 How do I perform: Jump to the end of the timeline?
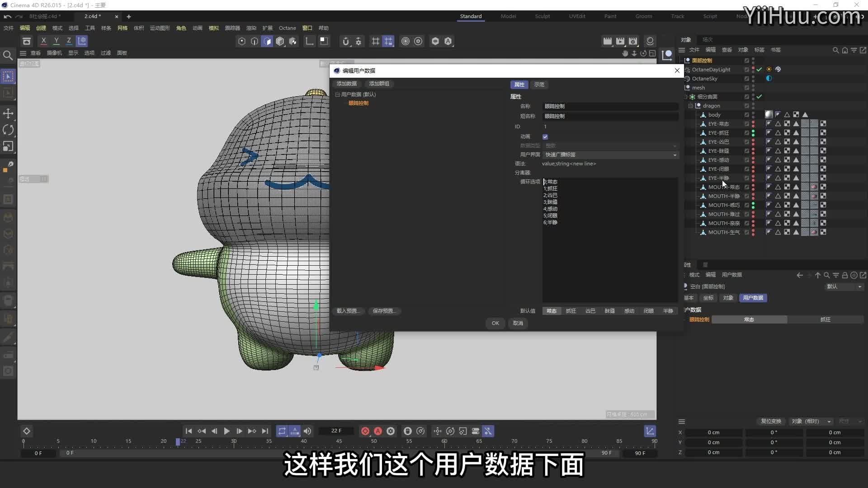click(265, 431)
